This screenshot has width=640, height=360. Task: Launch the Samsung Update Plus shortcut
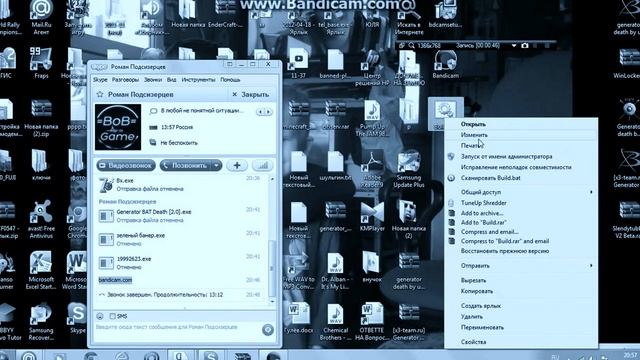point(409,169)
